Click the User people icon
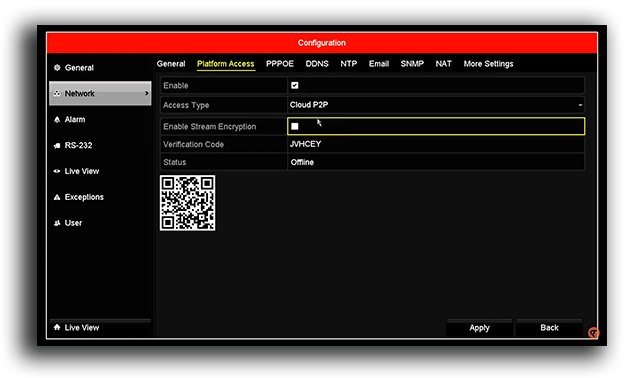 pyautogui.click(x=57, y=223)
